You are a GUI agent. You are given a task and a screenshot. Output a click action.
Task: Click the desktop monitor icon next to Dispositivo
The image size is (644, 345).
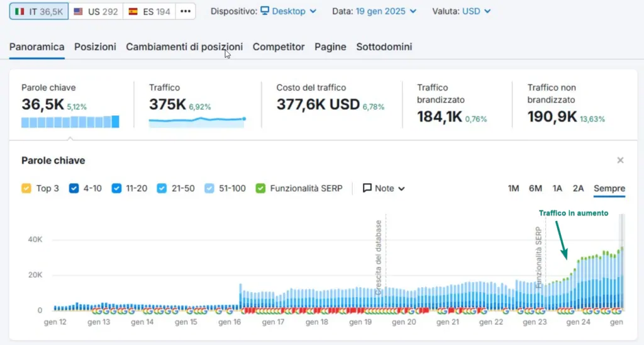point(265,11)
